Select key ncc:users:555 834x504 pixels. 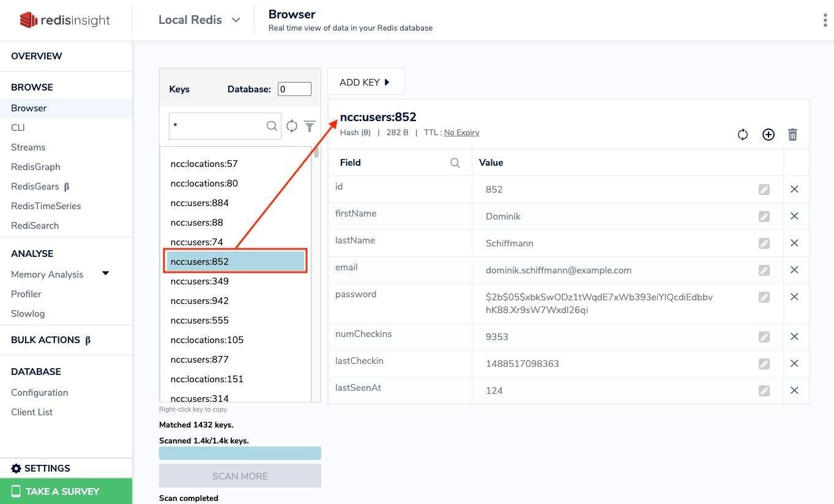click(199, 321)
